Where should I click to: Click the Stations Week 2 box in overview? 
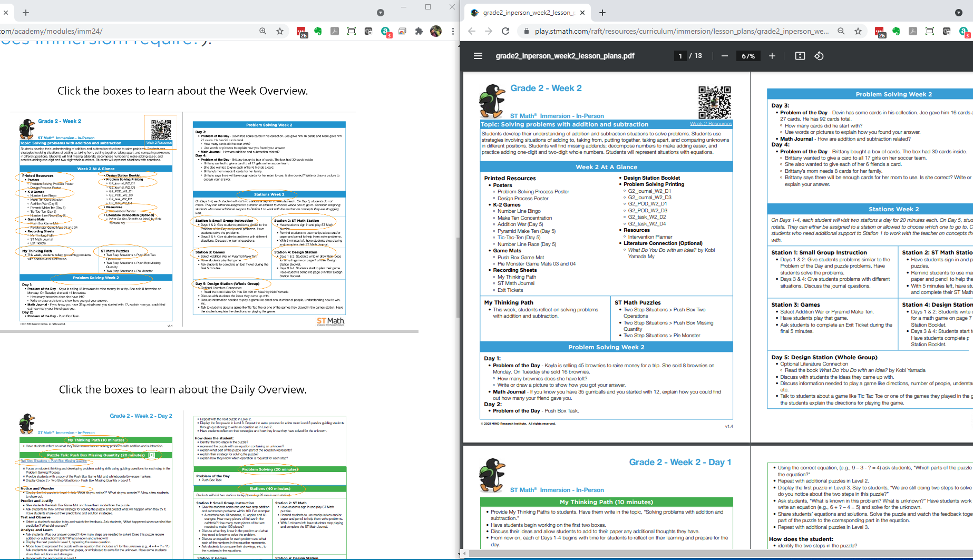(269, 194)
